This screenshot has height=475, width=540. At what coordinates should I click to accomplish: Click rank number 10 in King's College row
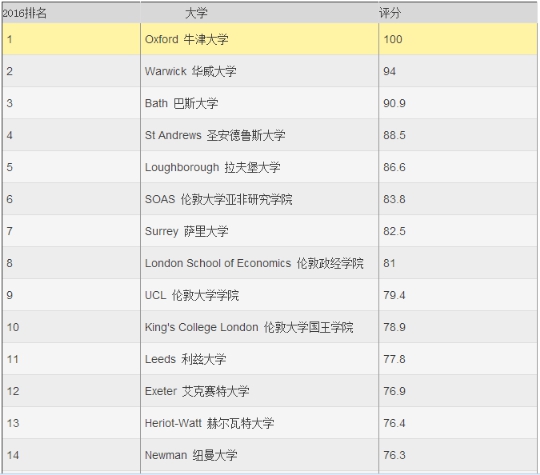13,327
